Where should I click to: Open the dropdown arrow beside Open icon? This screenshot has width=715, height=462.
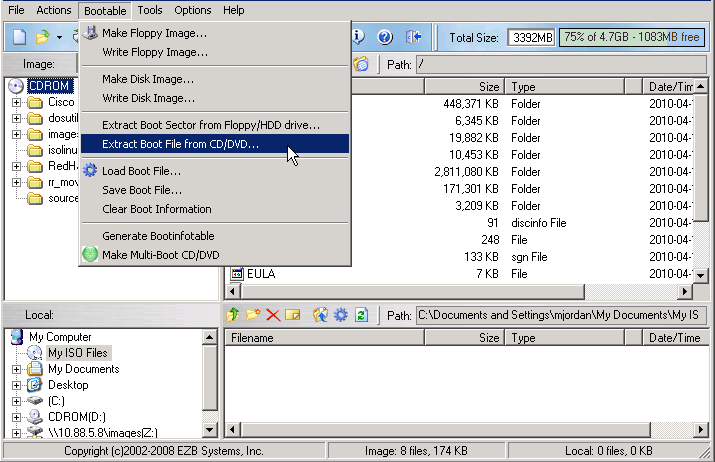(59, 37)
